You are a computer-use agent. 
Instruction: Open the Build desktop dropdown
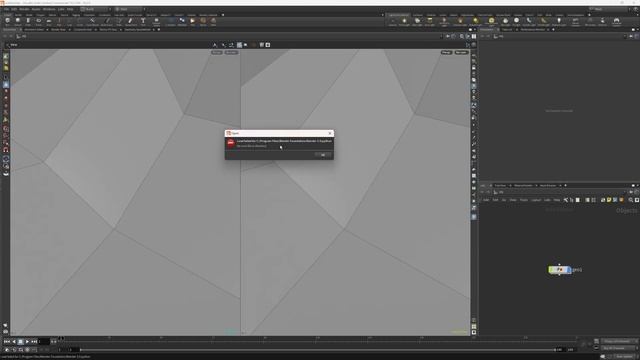point(96,9)
